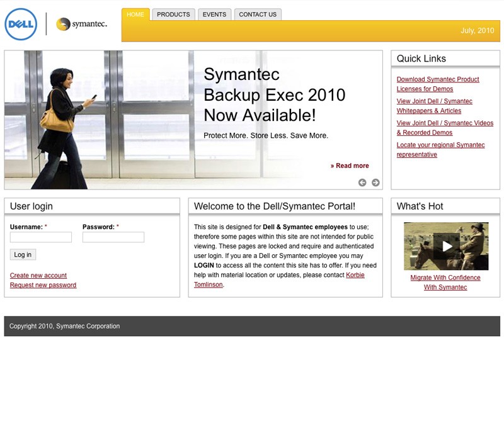The width and height of the screenshot is (504, 433).
Task: Open Download Symantec Product Licenses for Demos
Action: pyautogui.click(x=438, y=84)
